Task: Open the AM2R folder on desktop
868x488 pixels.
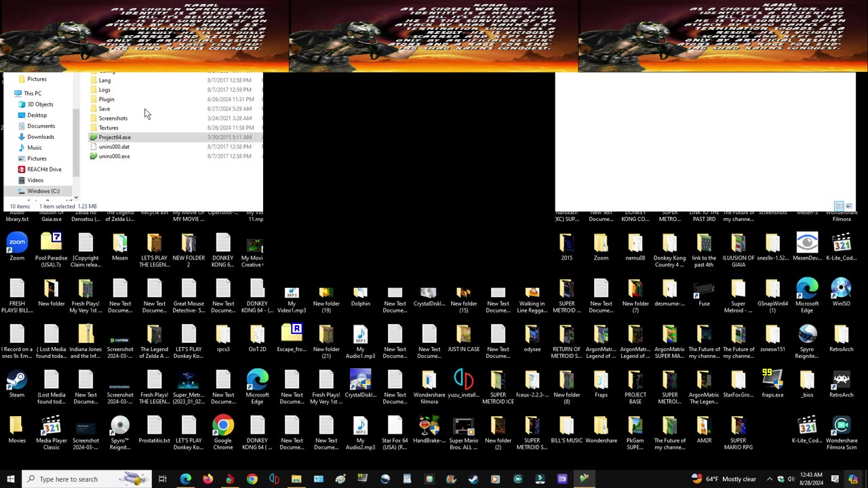Action: [x=704, y=430]
